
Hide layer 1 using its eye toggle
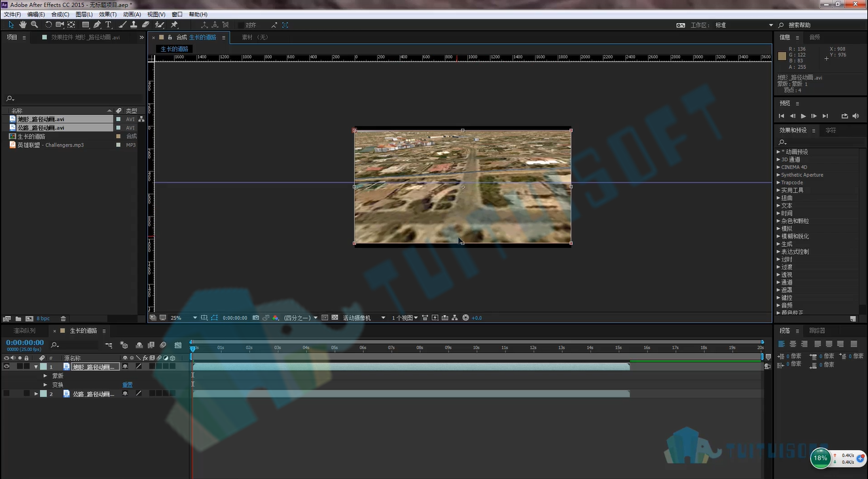click(x=7, y=366)
